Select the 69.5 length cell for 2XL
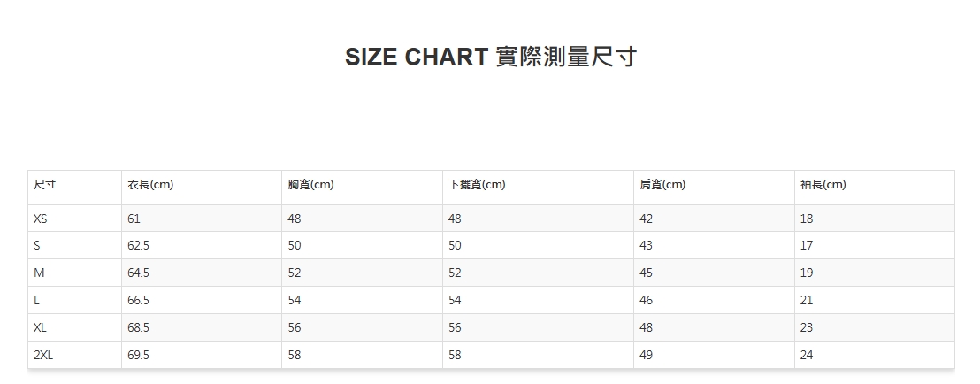The height and width of the screenshot is (384, 980). [139, 355]
